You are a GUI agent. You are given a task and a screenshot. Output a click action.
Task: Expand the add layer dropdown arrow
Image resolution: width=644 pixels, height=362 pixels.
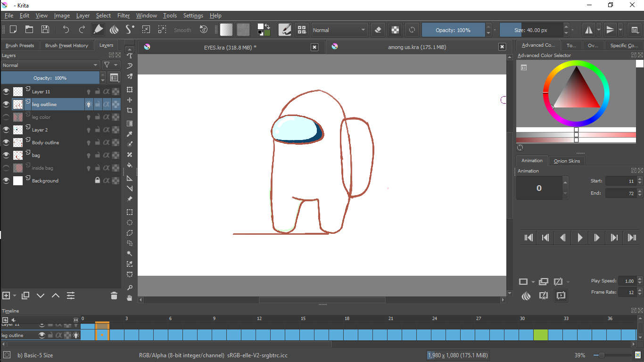tap(15, 296)
